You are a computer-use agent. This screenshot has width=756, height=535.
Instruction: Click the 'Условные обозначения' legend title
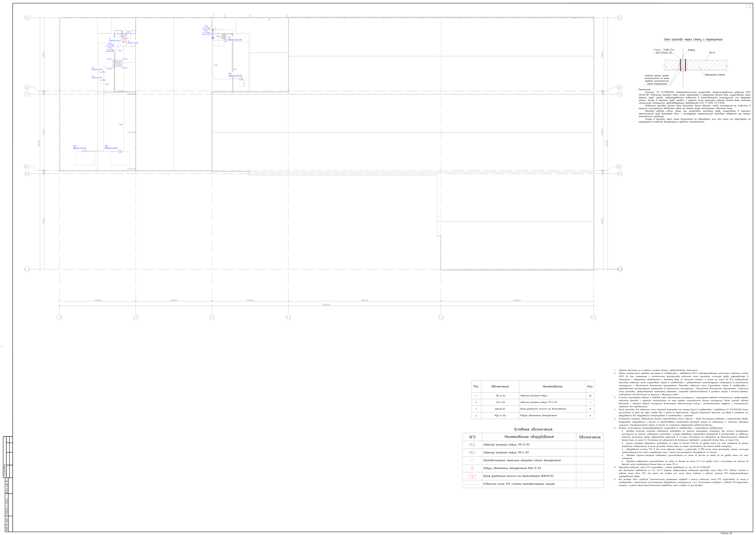533,429
